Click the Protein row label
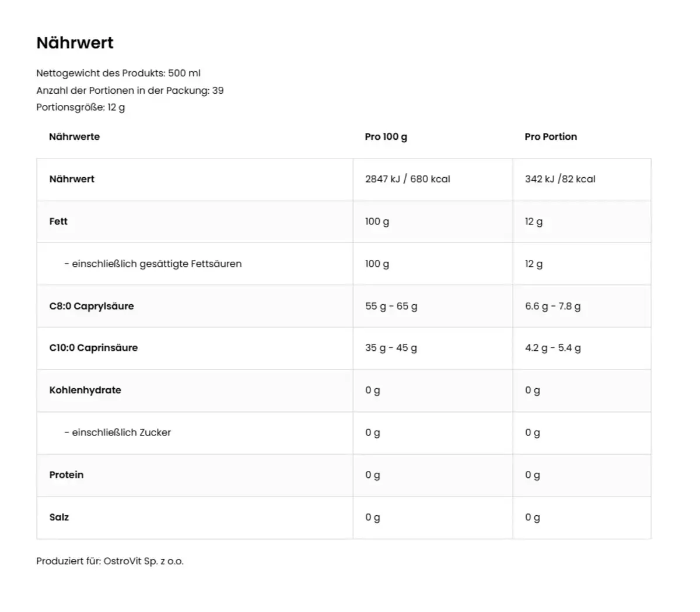Screen dimensions: 700x612 coord(66,474)
